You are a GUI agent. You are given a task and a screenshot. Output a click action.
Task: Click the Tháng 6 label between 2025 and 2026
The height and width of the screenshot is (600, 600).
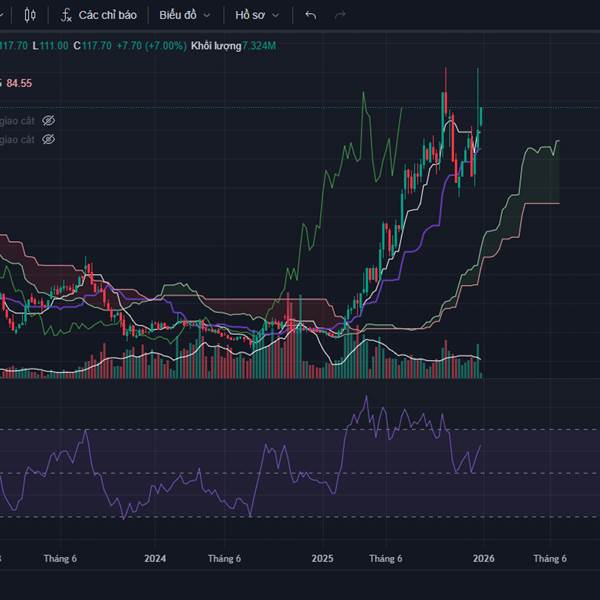pyautogui.click(x=386, y=559)
